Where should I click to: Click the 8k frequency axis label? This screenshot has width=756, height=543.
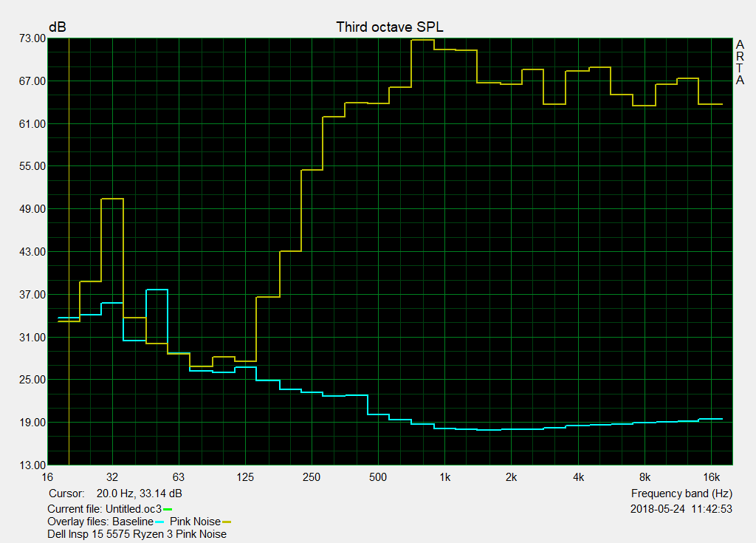coord(645,477)
